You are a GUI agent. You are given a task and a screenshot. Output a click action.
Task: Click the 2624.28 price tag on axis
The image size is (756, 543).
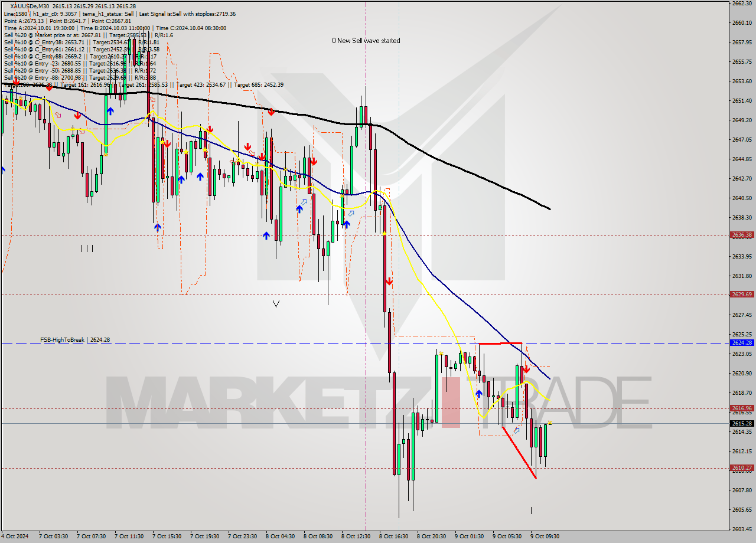tap(742, 342)
